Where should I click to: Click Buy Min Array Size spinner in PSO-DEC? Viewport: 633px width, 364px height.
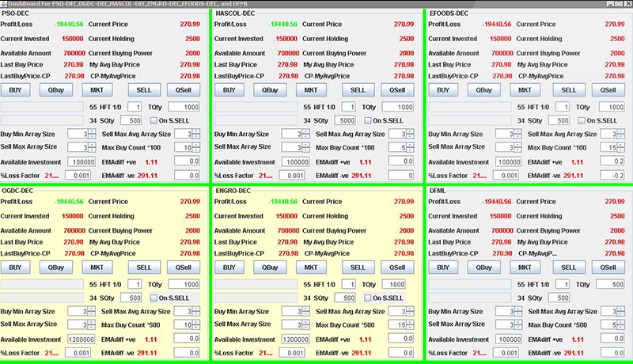pos(78,135)
